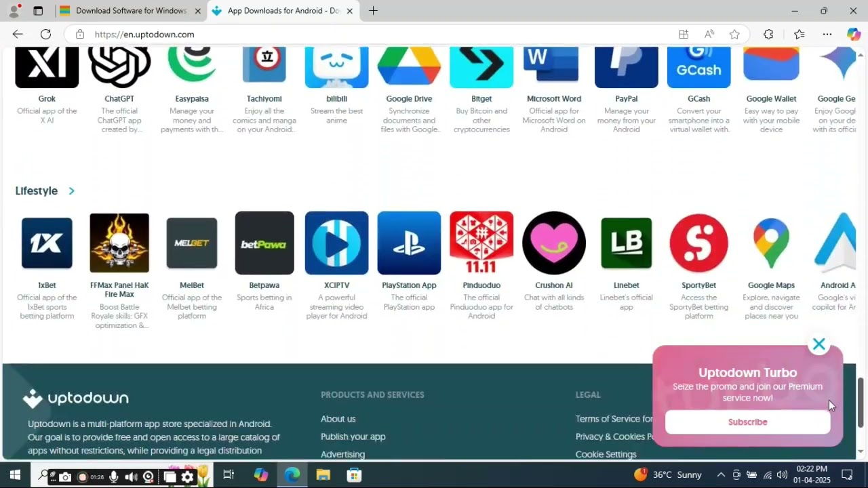Viewport: 868px width, 488px height.
Task: Open Publish your app link
Action: (353, 436)
